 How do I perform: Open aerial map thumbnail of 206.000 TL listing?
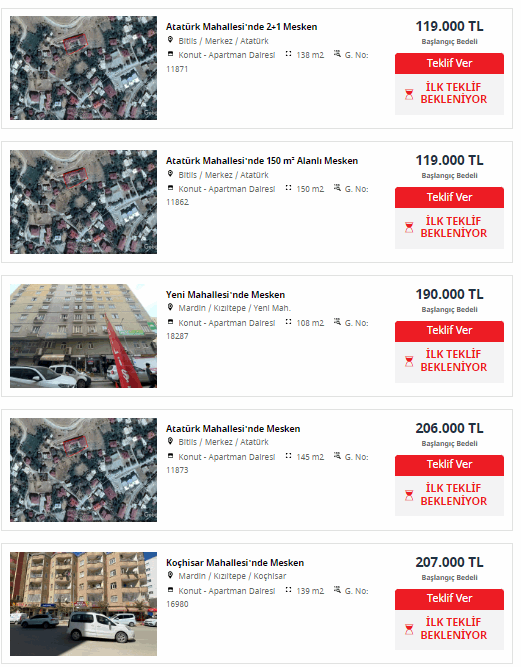pyautogui.click(x=83, y=470)
